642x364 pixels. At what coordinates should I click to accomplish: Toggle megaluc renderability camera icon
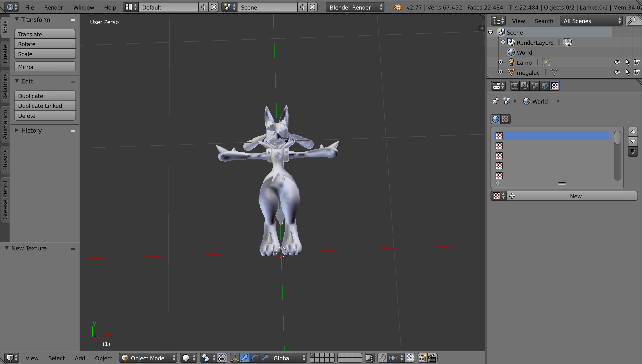(x=637, y=72)
